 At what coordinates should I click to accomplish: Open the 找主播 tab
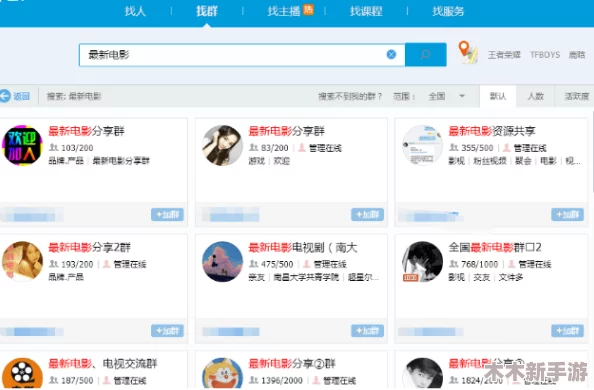tap(284, 11)
